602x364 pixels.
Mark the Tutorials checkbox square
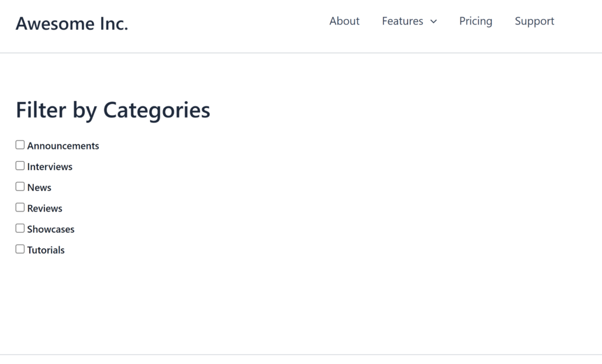[x=20, y=249]
